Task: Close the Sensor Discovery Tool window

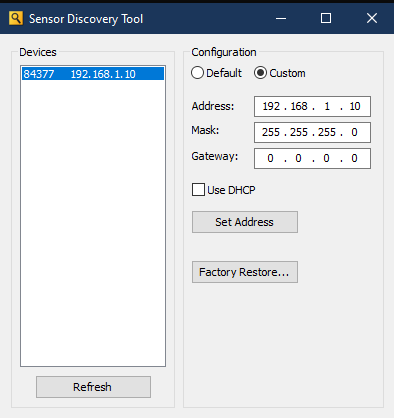Action: pyautogui.click(x=372, y=18)
